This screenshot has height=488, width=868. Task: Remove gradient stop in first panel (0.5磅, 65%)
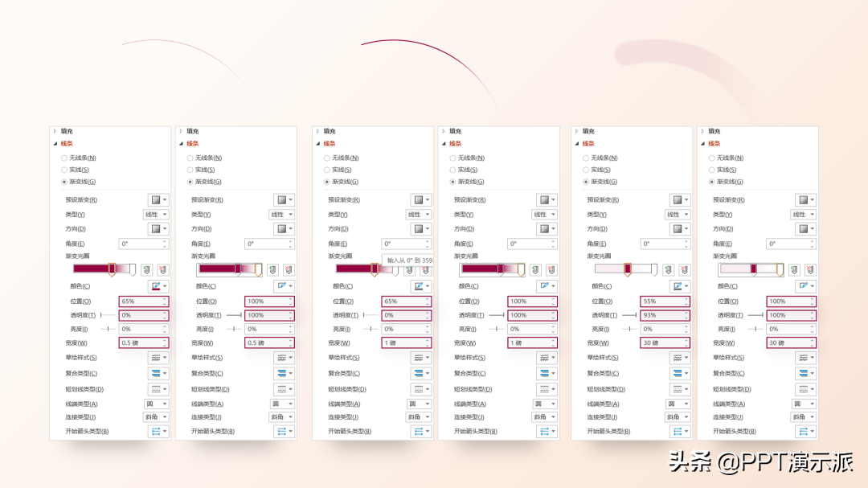point(162,270)
